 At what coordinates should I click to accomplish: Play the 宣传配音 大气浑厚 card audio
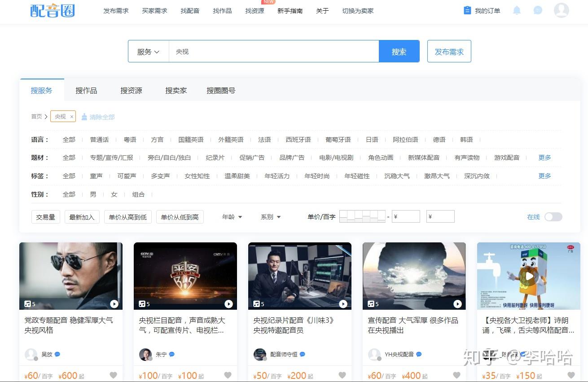pyautogui.click(x=457, y=304)
